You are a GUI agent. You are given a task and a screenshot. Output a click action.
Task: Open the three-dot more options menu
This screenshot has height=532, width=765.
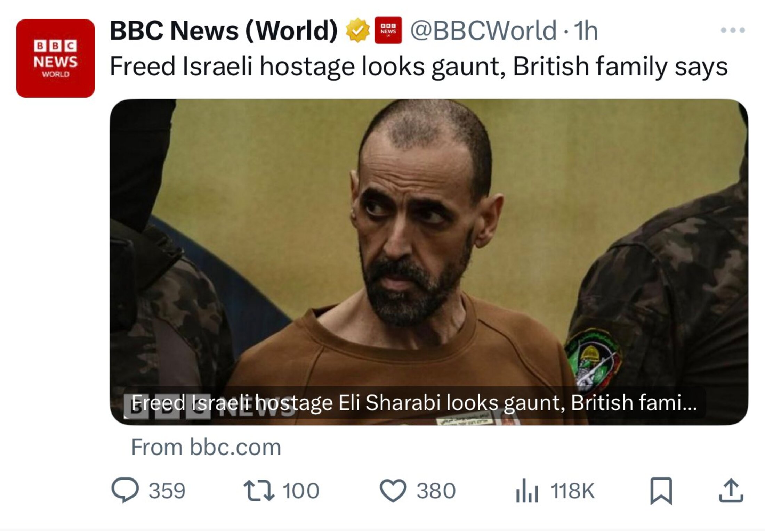click(733, 31)
